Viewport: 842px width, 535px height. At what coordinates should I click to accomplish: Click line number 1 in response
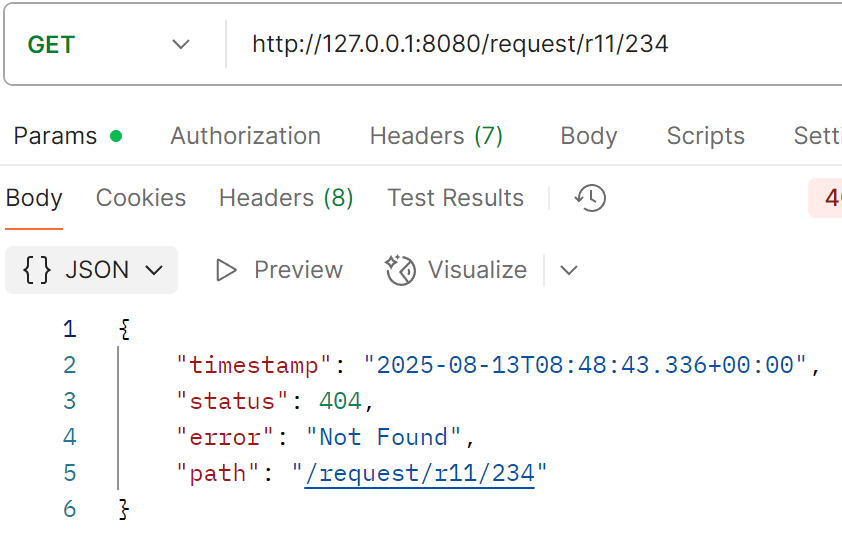[69, 329]
